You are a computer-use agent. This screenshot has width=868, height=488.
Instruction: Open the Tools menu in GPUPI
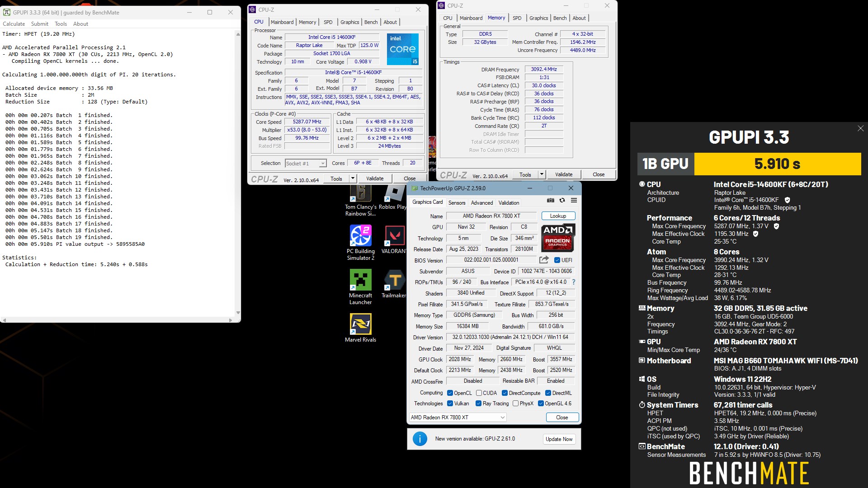pyautogui.click(x=61, y=24)
